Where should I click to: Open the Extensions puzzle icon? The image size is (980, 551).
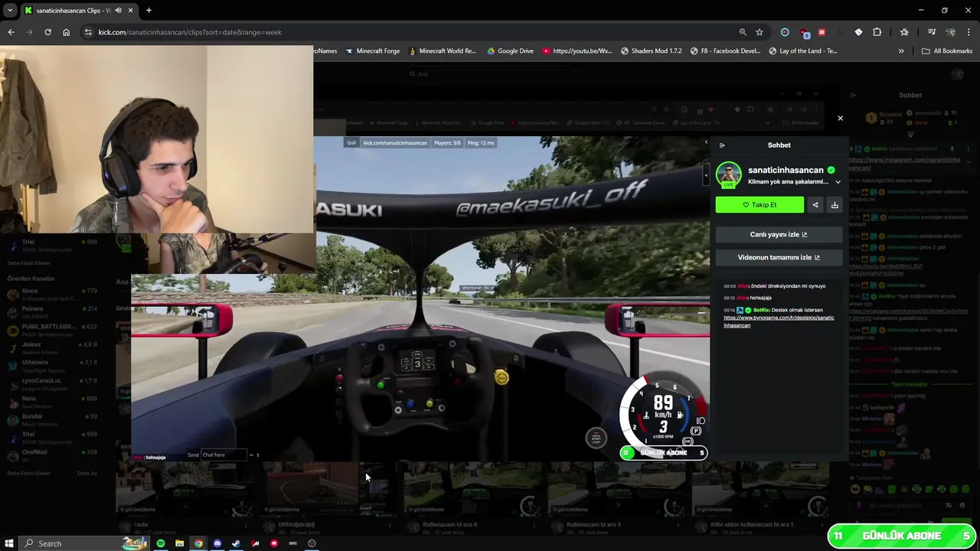tap(877, 32)
